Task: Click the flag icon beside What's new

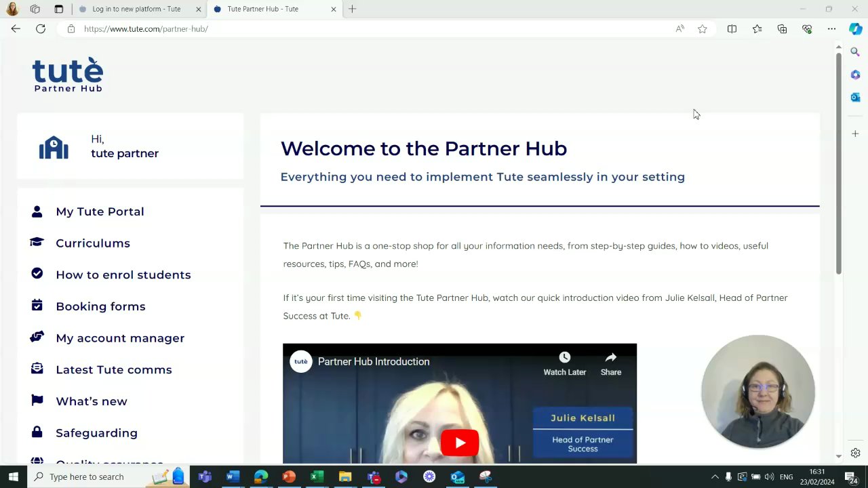Action: click(x=37, y=400)
